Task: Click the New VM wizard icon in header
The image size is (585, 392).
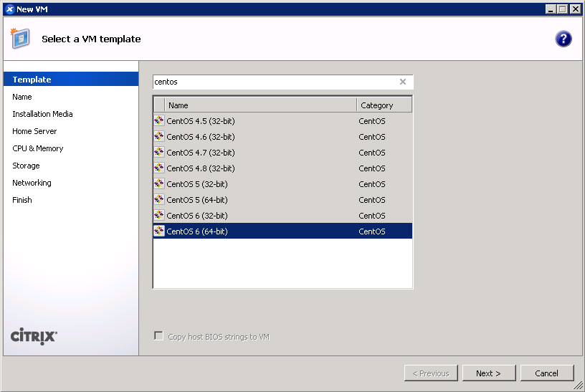Action: (x=20, y=38)
